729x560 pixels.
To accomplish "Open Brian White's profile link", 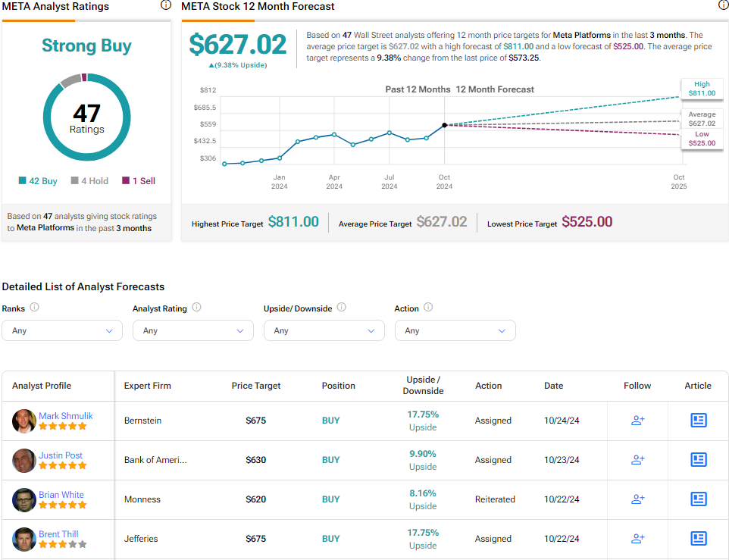I will 61,495.
